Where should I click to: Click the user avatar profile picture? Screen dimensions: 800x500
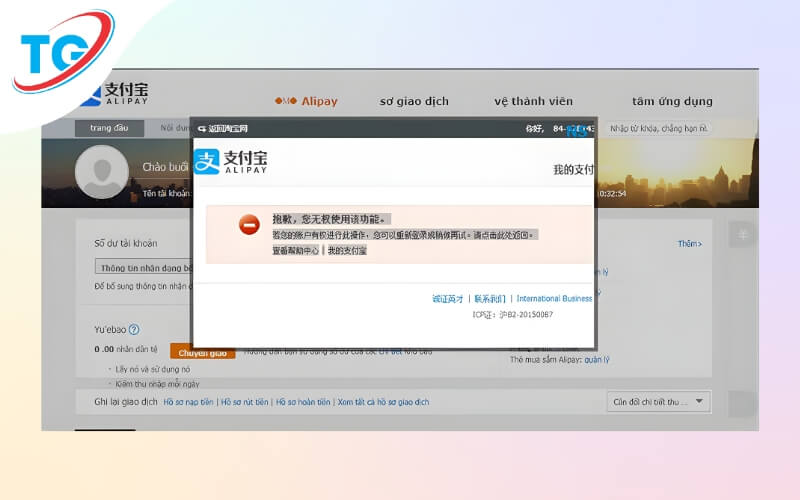click(x=102, y=172)
